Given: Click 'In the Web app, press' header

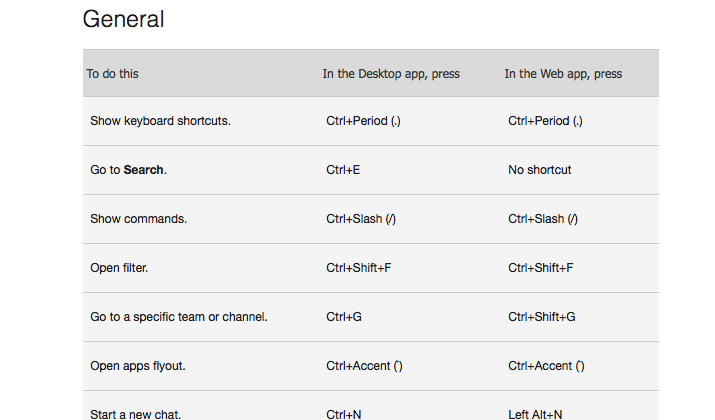Looking at the screenshot, I should click(563, 74).
